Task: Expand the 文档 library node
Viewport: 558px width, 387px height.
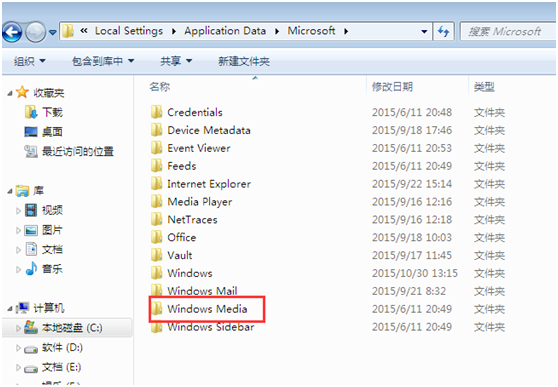Action: (x=18, y=250)
